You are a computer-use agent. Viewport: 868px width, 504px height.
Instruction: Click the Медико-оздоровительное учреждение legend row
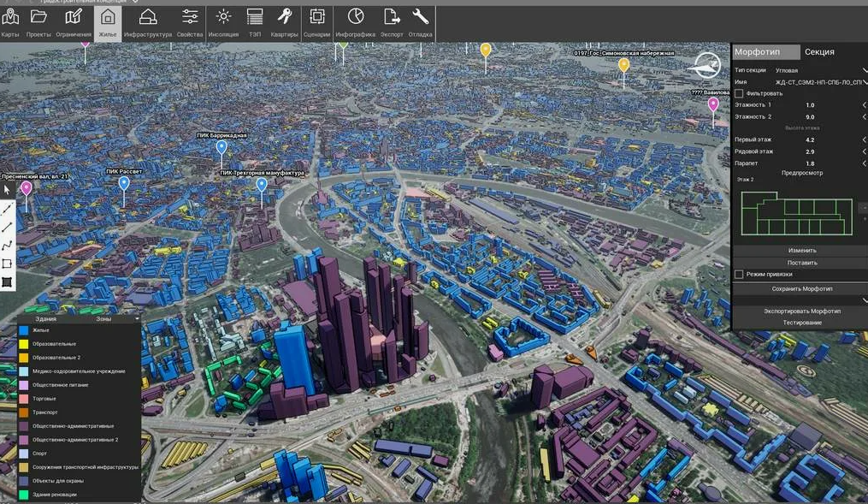(x=79, y=371)
